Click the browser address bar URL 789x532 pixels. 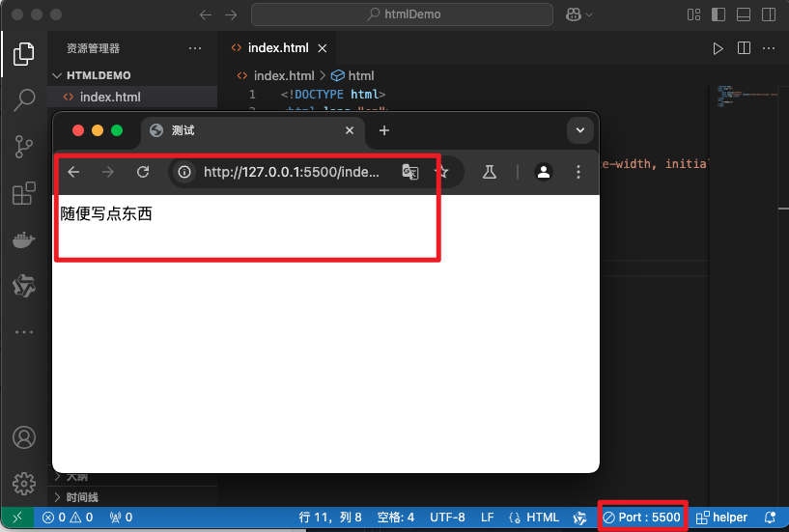point(291,172)
